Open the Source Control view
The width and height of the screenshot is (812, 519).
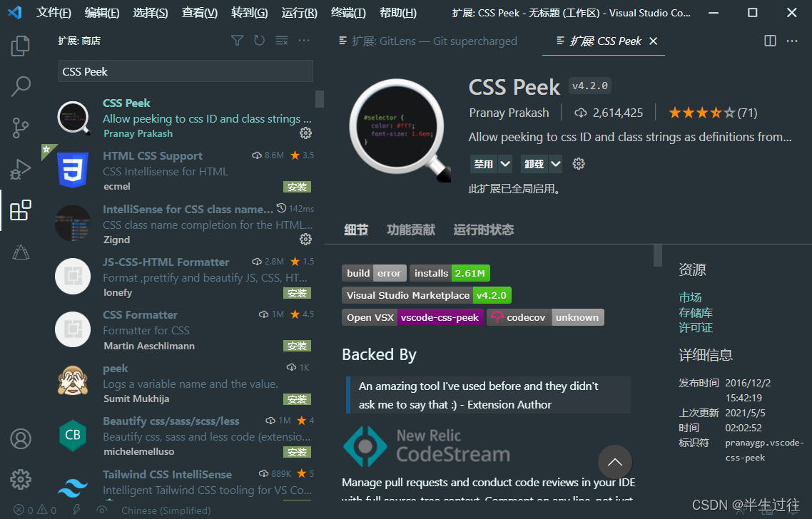pos(20,128)
